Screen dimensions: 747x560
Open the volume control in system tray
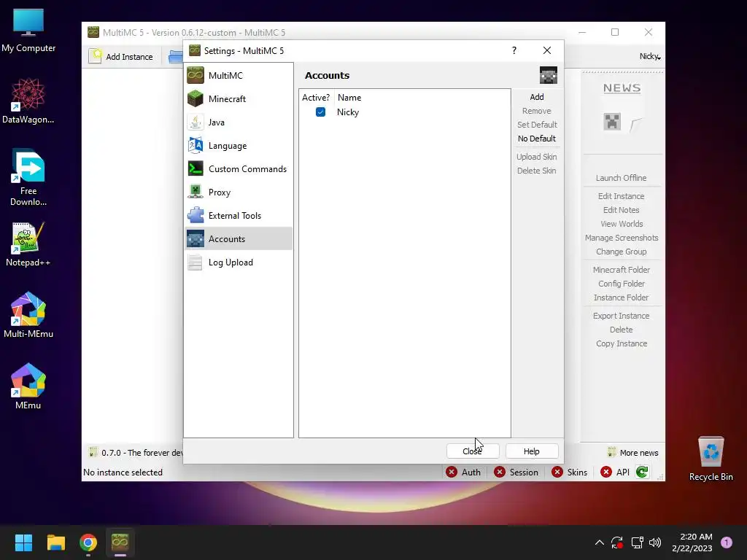[655, 542]
